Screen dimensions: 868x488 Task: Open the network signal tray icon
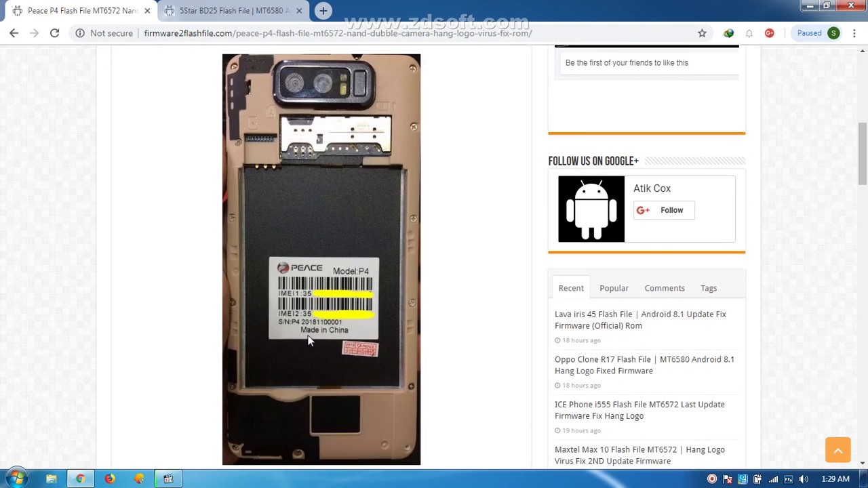(773, 479)
